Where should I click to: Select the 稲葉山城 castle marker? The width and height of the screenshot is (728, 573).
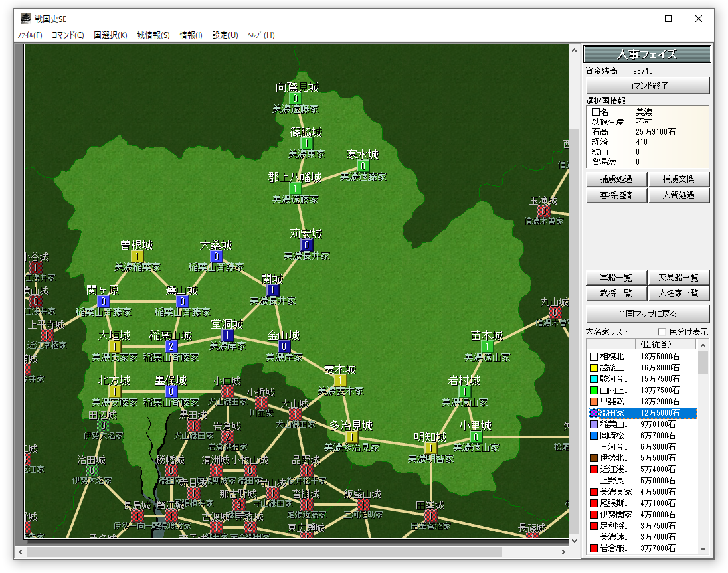[x=171, y=346]
